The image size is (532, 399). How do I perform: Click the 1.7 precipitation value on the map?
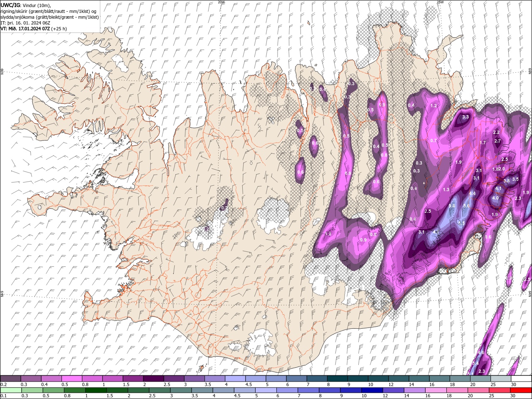tap(483, 143)
